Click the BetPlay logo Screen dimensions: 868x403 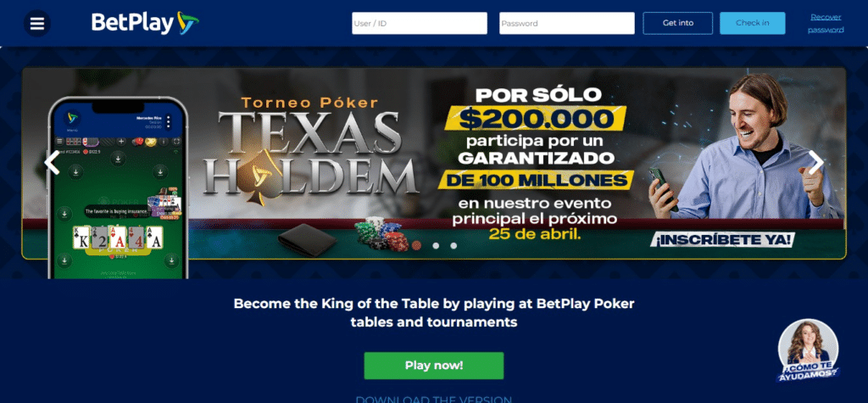coord(145,23)
